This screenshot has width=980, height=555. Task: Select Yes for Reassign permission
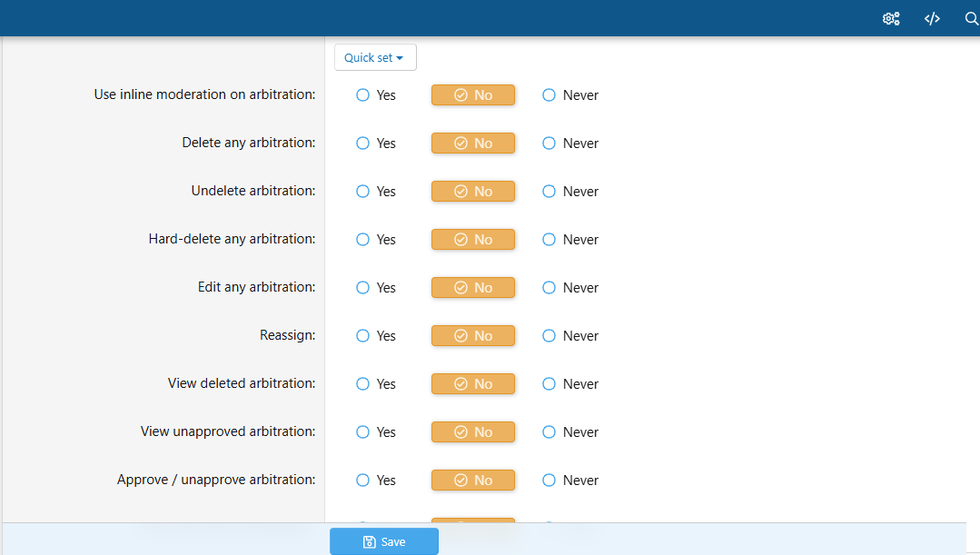click(x=363, y=336)
